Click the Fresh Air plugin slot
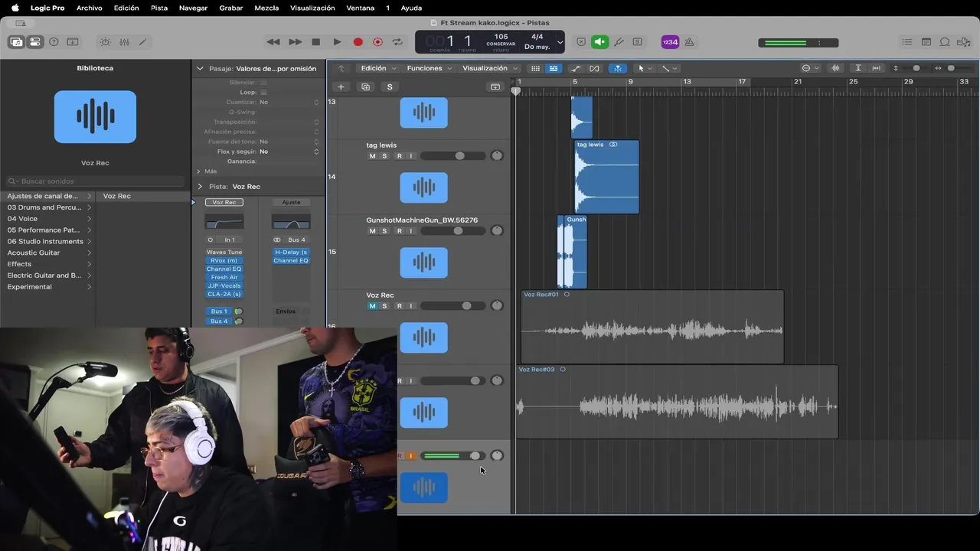The image size is (980, 551). coord(224,277)
